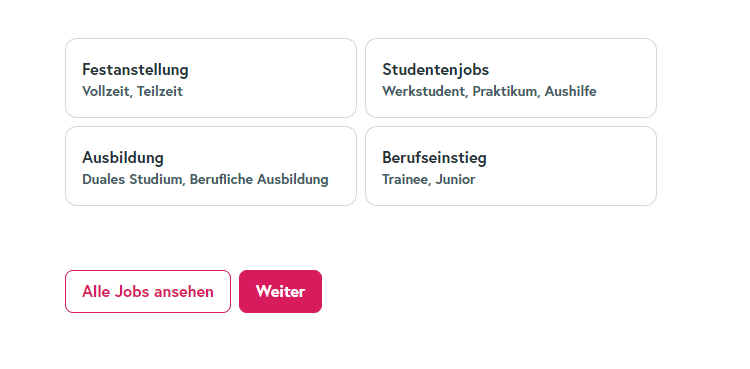Continue to next step via Weiter
The width and height of the screenshot is (750, 369).
pos(280,291)
